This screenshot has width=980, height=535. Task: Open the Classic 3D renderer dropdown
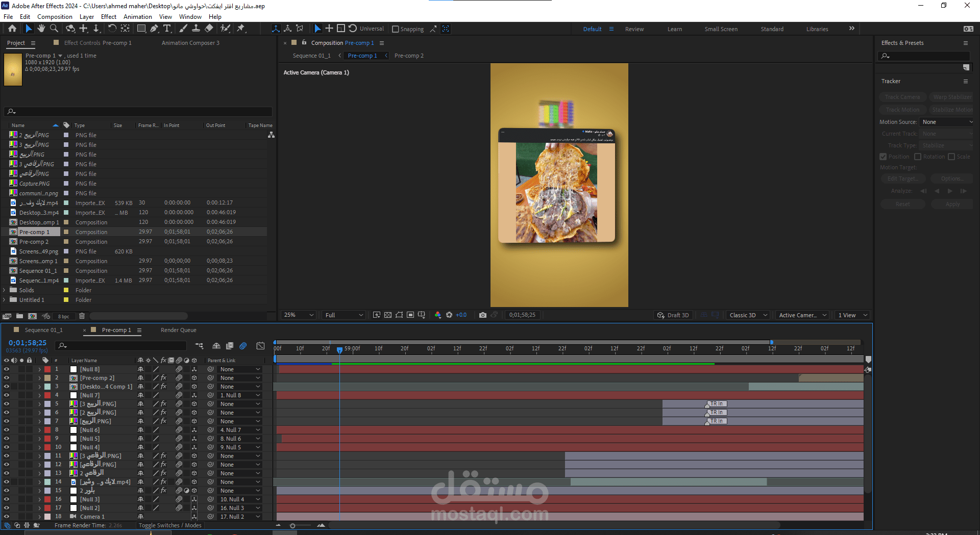coord(748,315)
